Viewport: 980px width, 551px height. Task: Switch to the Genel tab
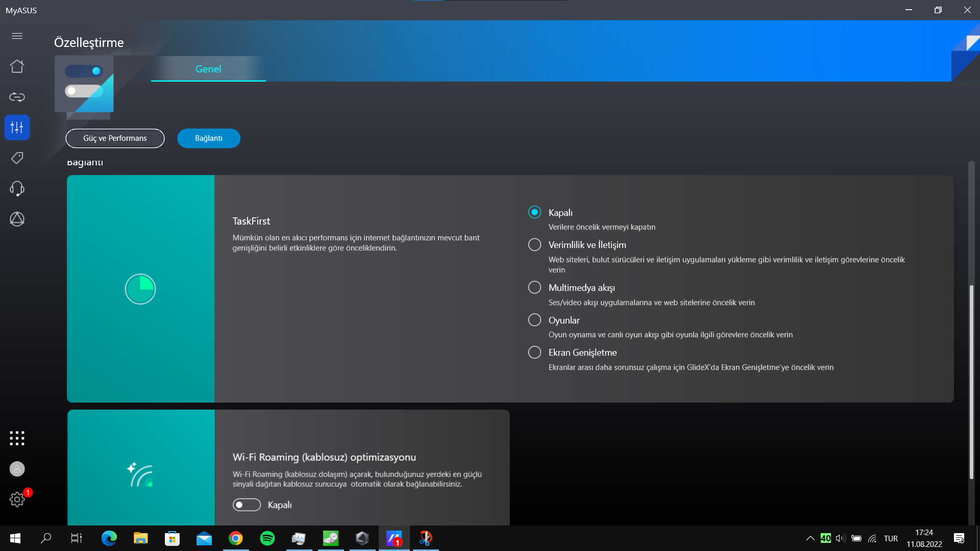[208, 69]
